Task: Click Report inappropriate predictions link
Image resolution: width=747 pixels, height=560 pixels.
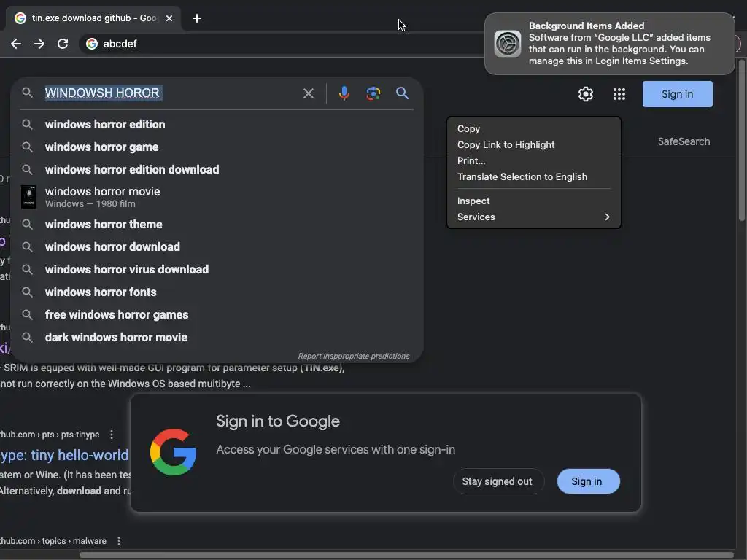Action: 354,356
